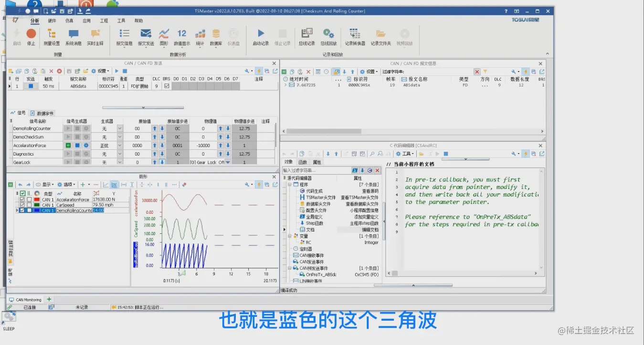Screen dimensions: 644x345
Task: Switch to 数据字节 tab
Action: (x=42, y=113)
